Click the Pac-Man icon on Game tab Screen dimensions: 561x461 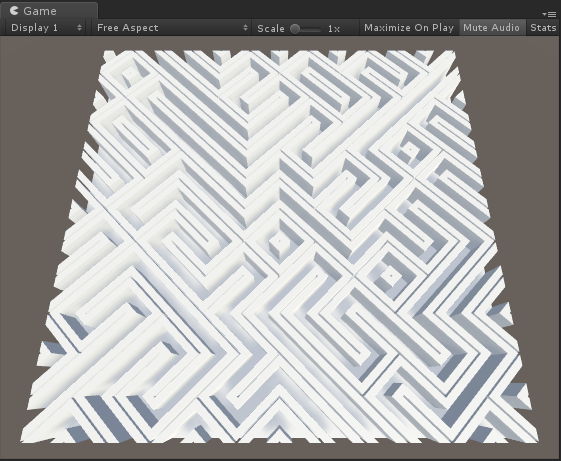tap(14, 11)
